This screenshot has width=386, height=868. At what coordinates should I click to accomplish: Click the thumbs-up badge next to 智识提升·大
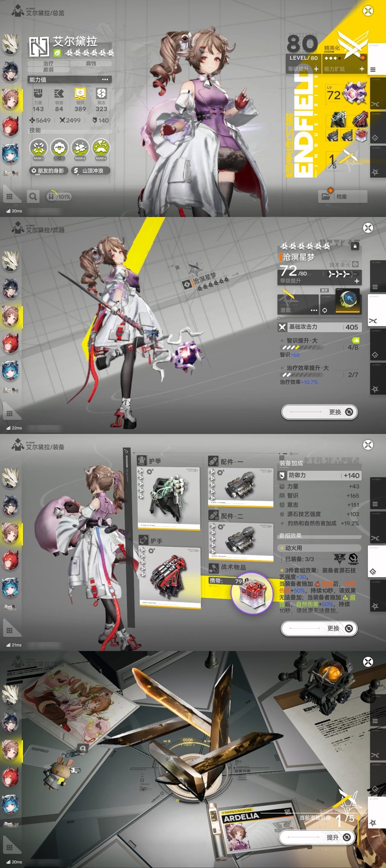[x=355, y=340]
